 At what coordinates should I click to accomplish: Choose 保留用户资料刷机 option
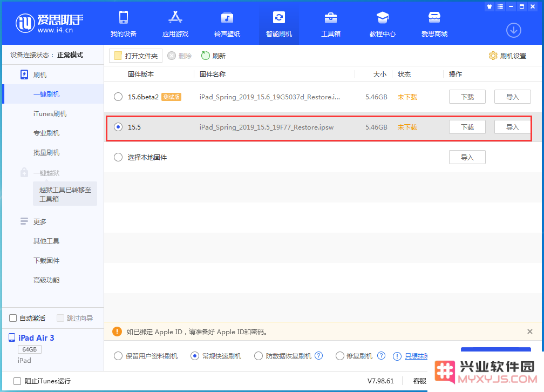(118, 356)
